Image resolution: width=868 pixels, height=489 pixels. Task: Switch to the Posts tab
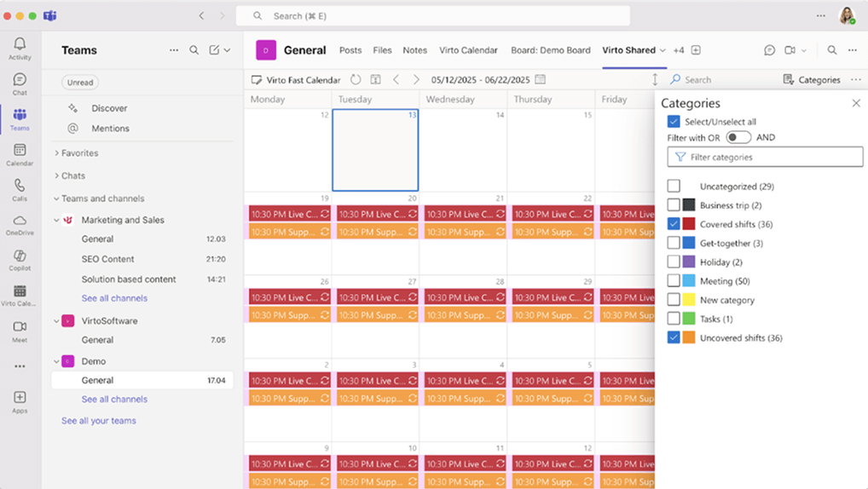pos(350,50)
